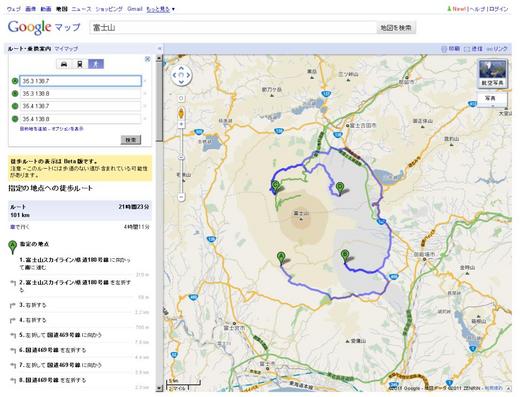Click the first destination field 35.3 138.7

pyautogui.click(x=80, y=81)
